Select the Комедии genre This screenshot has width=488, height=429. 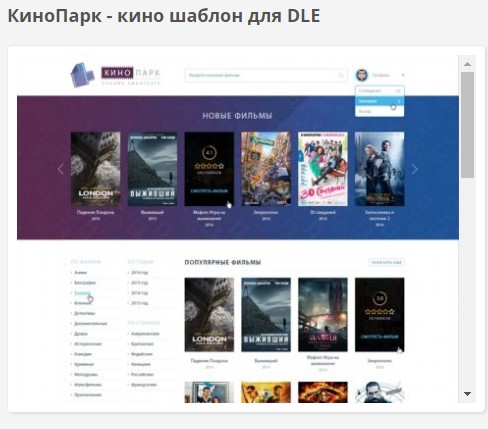click(83, 354)
